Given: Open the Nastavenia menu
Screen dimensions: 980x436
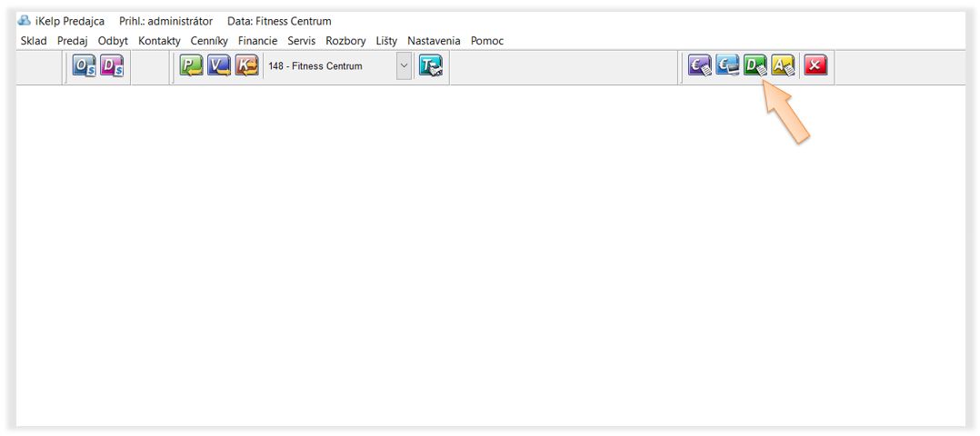Looking at the screenshot, I should pos(434,41).
